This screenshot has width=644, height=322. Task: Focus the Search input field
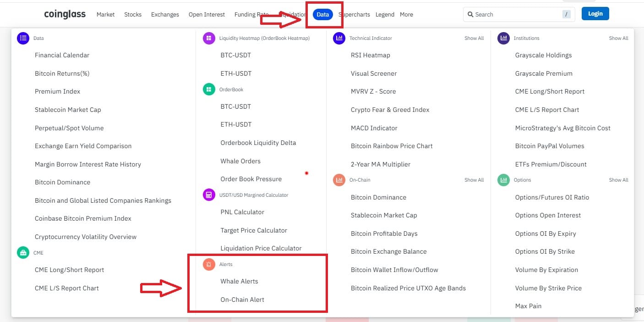519,14
